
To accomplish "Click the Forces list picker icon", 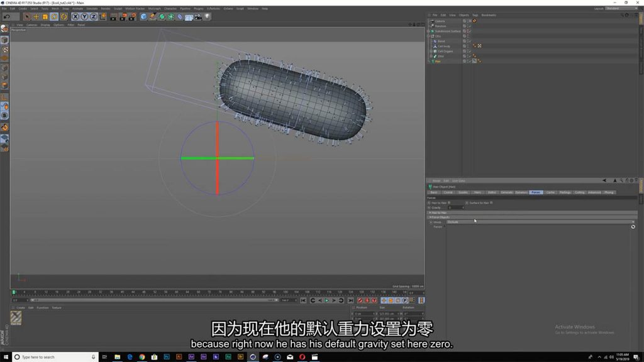I will click(633, 227).
